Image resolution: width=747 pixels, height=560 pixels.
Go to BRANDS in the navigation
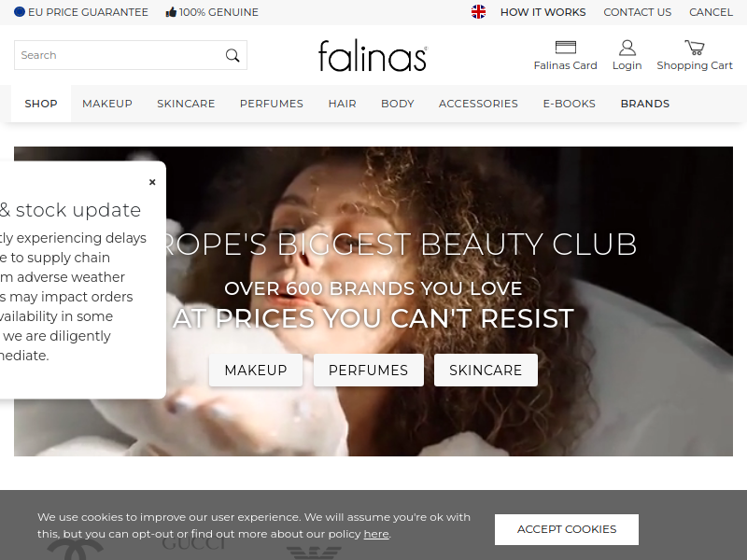coord(645,104)
